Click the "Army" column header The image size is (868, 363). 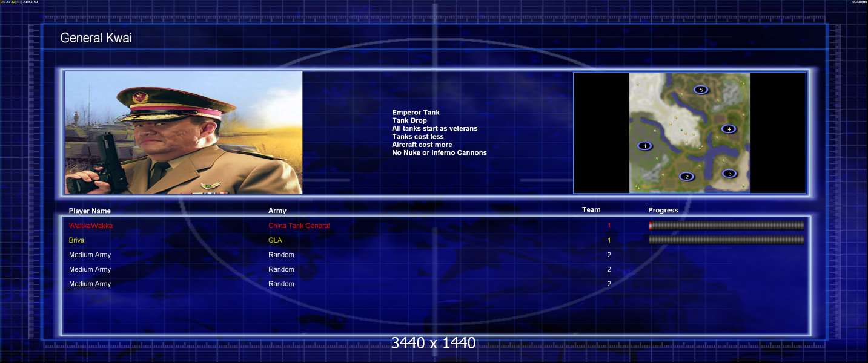277,211
